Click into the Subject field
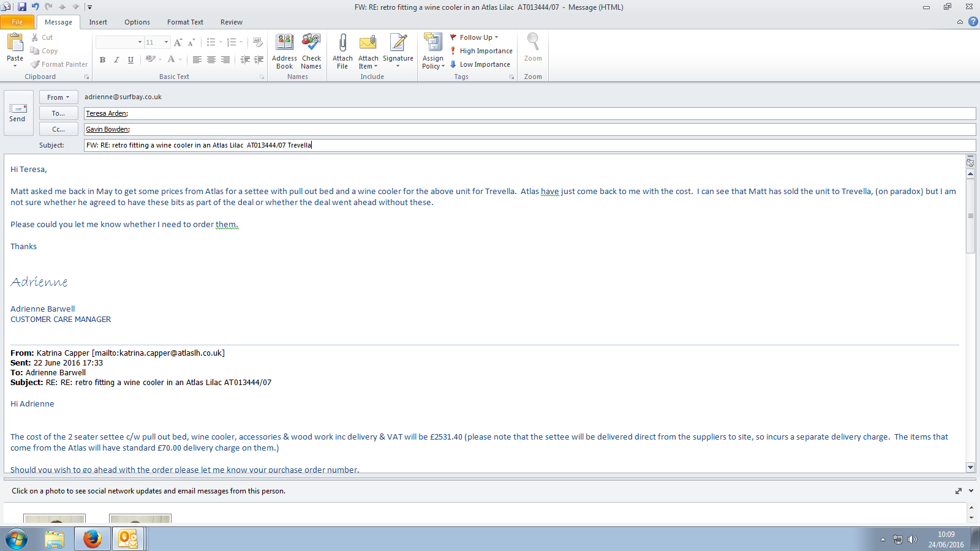The width and height of the screenshot is (980, 551). [527, 145]
